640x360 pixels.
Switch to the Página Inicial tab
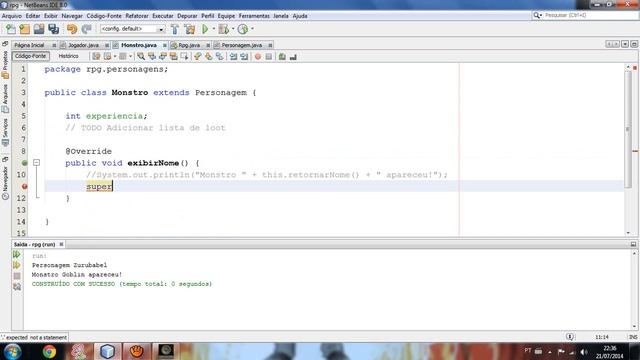[29, 45]
